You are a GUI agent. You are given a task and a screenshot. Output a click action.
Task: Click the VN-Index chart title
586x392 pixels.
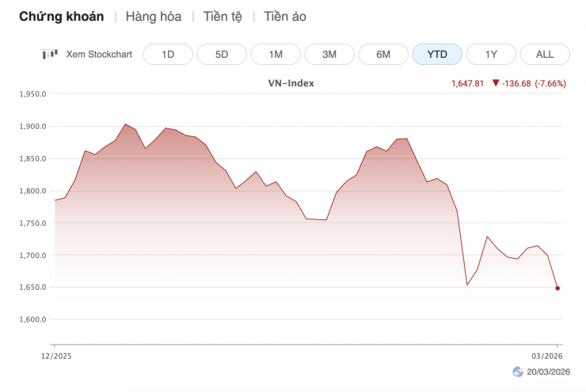(291, 83)
